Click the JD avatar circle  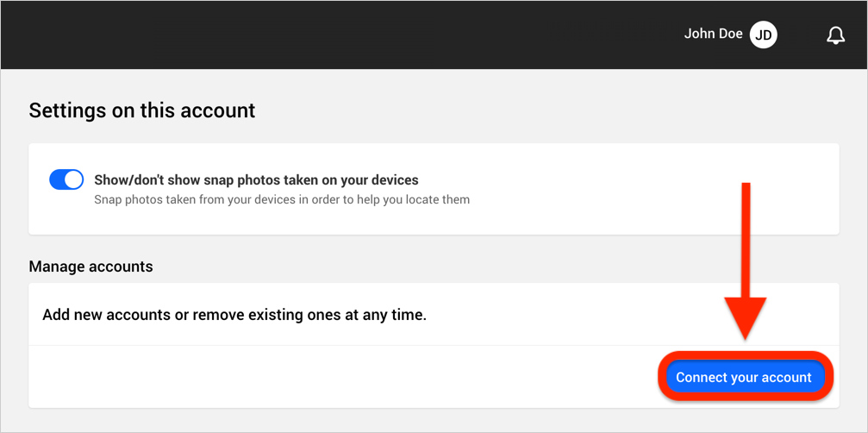pos(764,35)
